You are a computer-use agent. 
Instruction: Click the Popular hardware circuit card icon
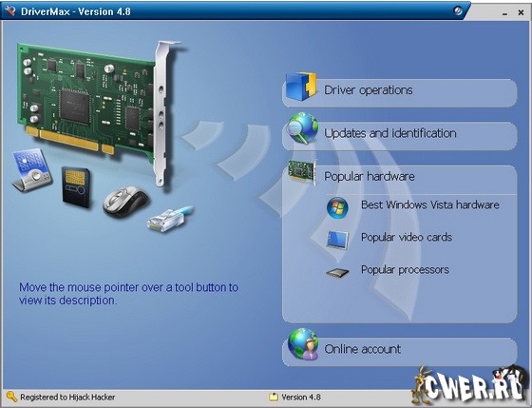[x=302, y=172]
